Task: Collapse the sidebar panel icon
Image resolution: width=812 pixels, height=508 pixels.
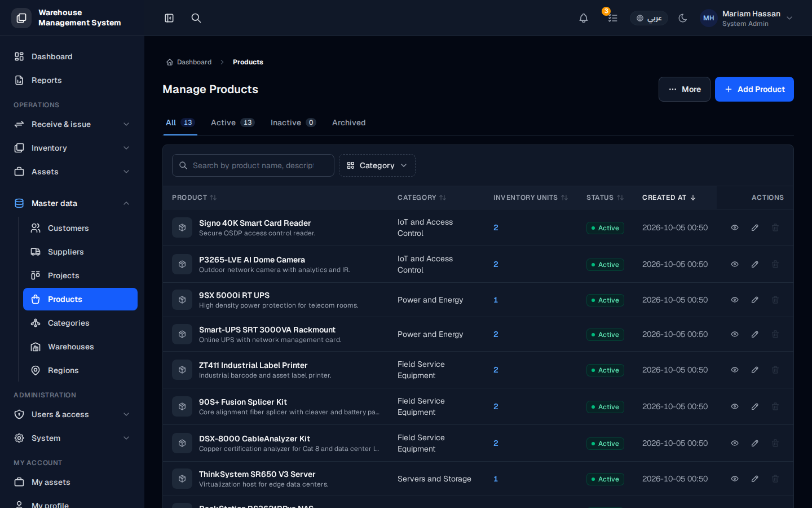Action: click(x=169, y=18)
